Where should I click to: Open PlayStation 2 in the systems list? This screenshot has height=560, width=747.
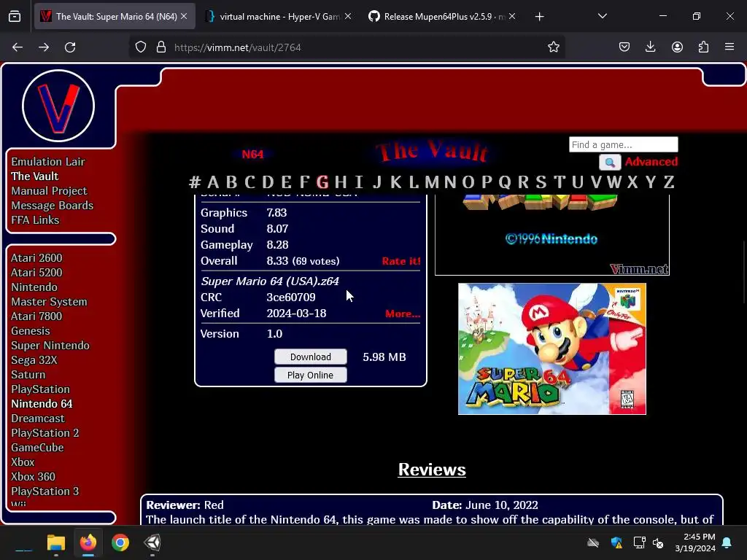(x=44, y=433)
